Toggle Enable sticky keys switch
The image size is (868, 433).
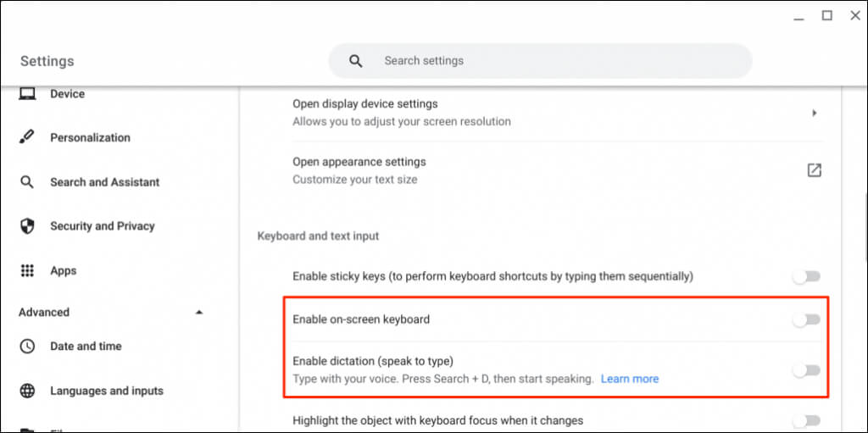[806, 276]
